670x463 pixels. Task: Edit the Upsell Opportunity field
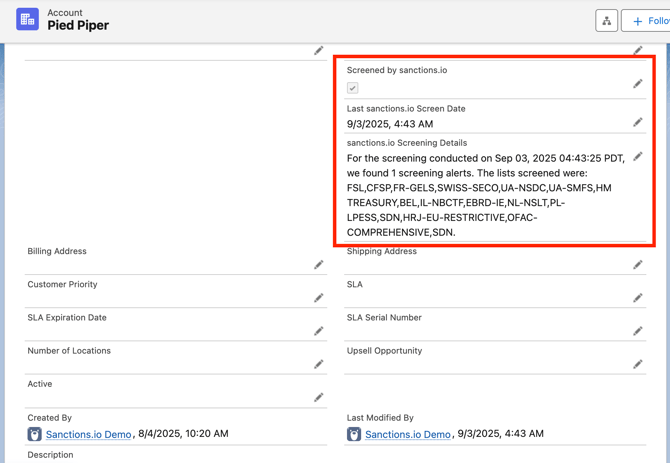point(638,364)
